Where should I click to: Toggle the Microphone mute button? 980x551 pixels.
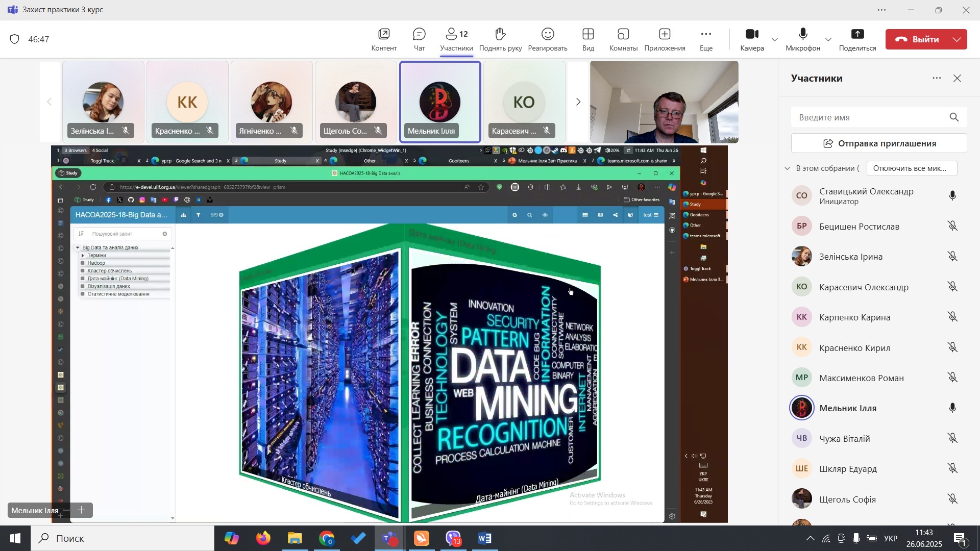point(802,35)
